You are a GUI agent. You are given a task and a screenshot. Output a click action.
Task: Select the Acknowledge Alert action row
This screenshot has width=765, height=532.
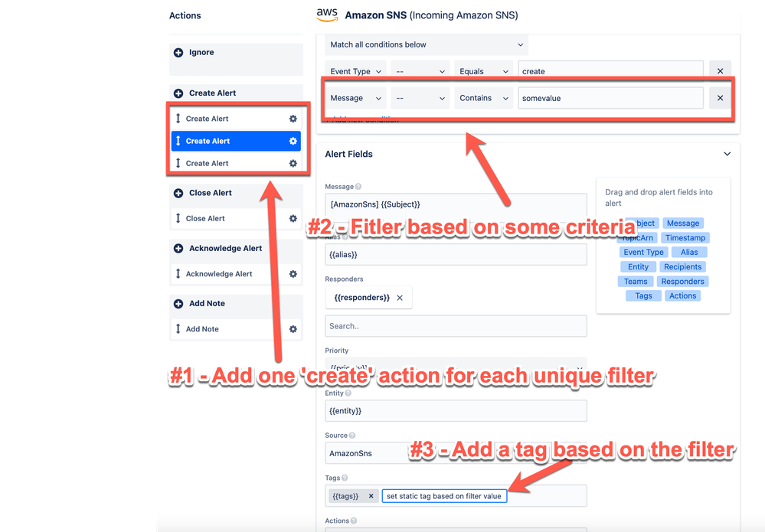pyautogui.click(x=236, y=274)
